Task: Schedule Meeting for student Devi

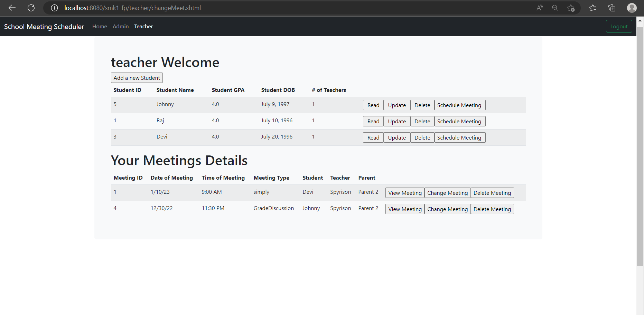Action: 460,137
